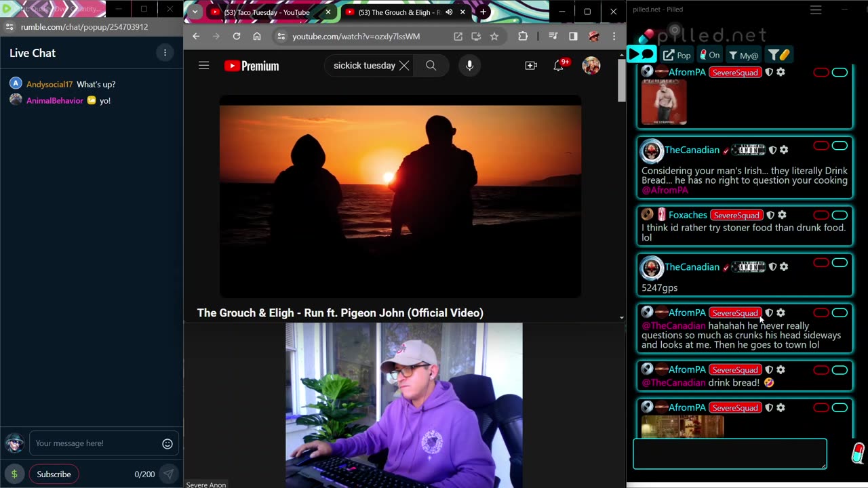Open AnimalBehavior username in Rumble chat

(55, 100)
